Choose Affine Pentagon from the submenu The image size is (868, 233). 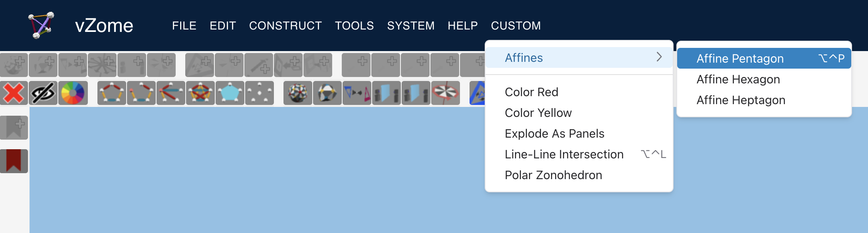coord(740,59)
